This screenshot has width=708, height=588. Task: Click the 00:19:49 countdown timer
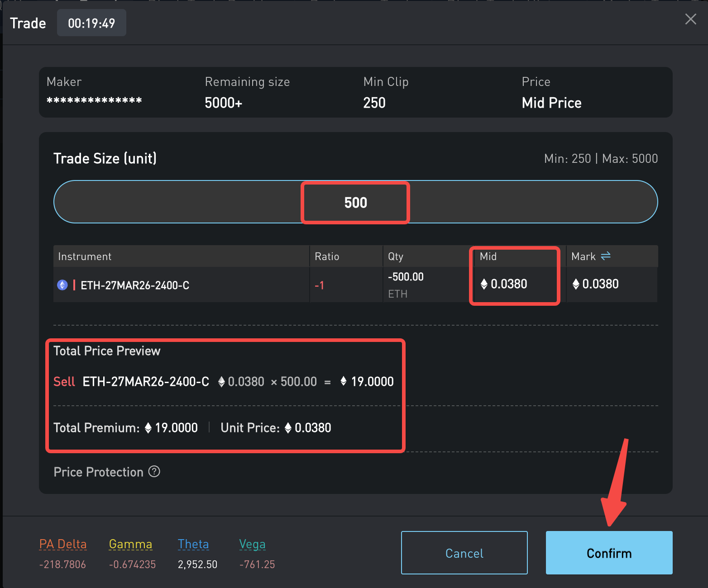(x=91, y=23)
